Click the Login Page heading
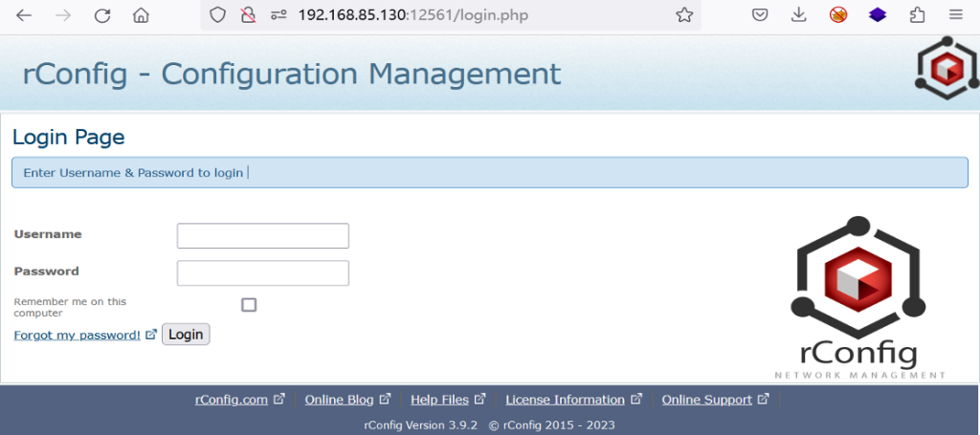The image size is (980, 435). [69, 138]
